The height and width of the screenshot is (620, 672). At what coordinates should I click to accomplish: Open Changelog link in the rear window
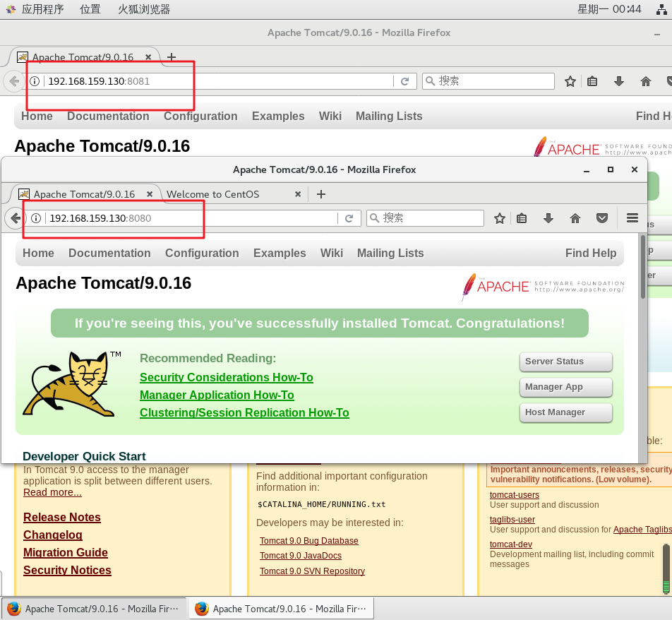53,535
